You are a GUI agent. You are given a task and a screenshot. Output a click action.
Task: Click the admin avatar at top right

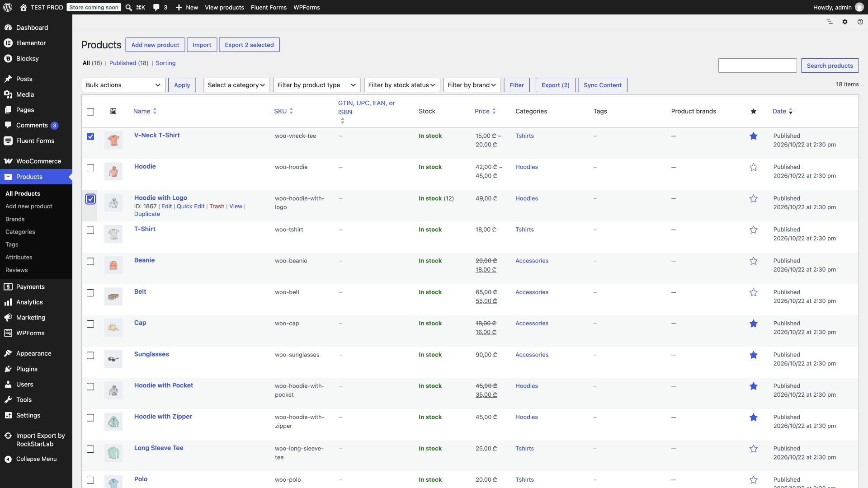tap(859, 7)
